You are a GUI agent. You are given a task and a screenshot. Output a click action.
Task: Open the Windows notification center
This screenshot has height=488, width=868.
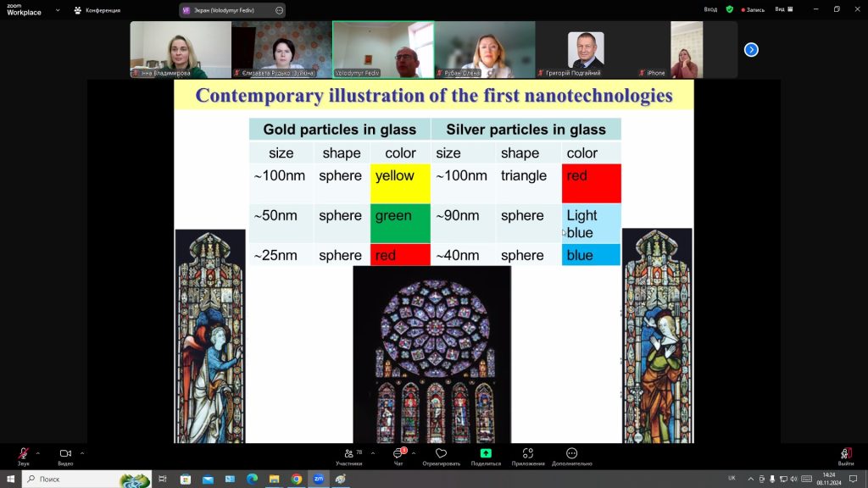point(853,480)
